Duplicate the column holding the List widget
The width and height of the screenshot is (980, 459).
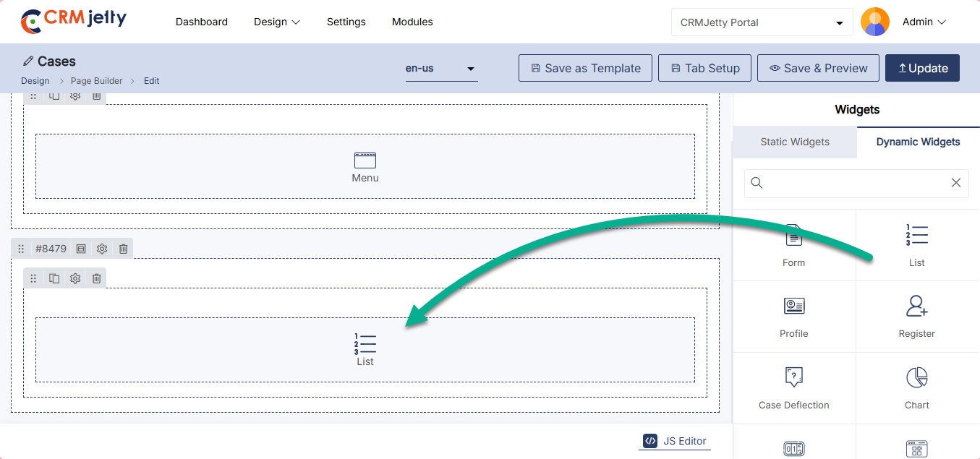(54, 278)
